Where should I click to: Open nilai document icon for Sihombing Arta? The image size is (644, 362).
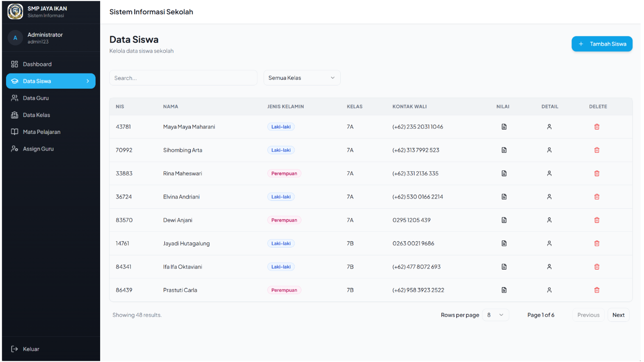click(504, 150)
